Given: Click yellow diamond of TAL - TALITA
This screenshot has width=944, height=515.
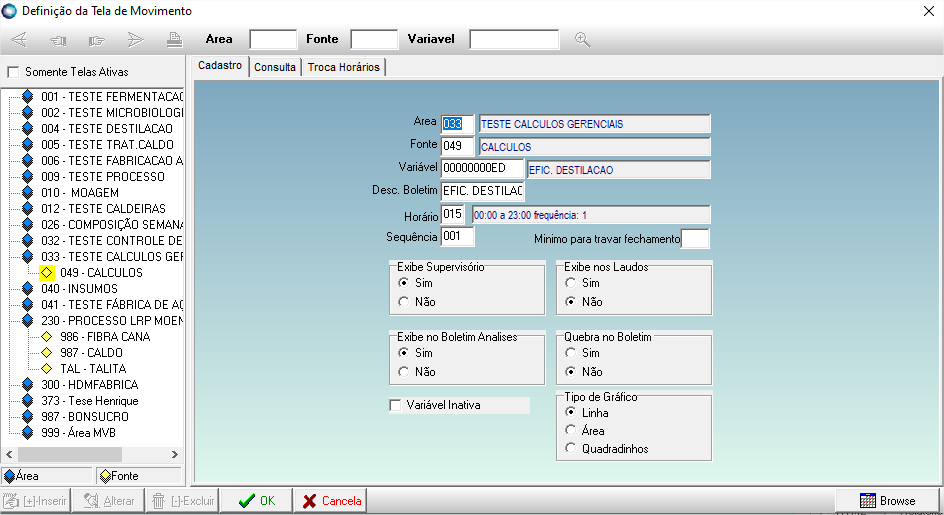Looking at the screenshot, I should 47,369.
